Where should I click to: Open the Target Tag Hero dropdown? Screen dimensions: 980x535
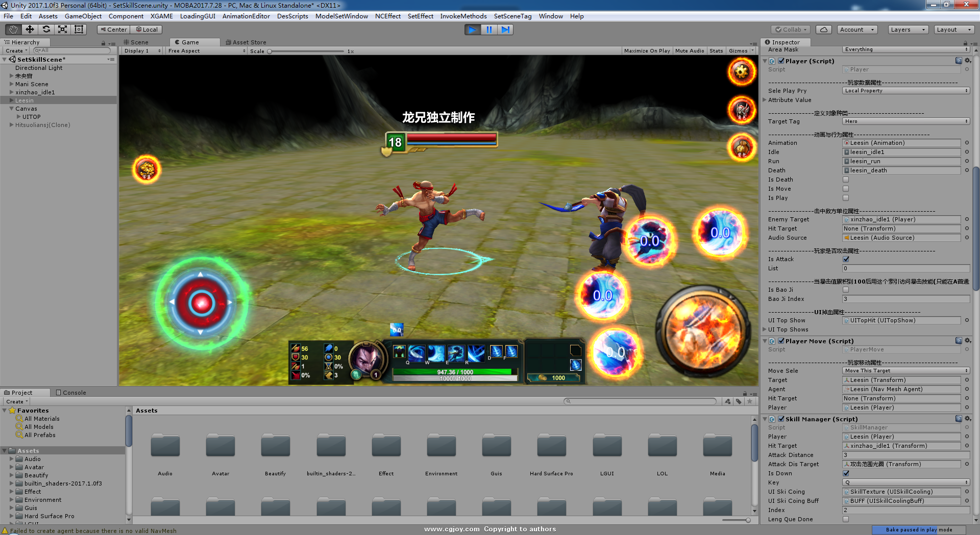(906, 121)
